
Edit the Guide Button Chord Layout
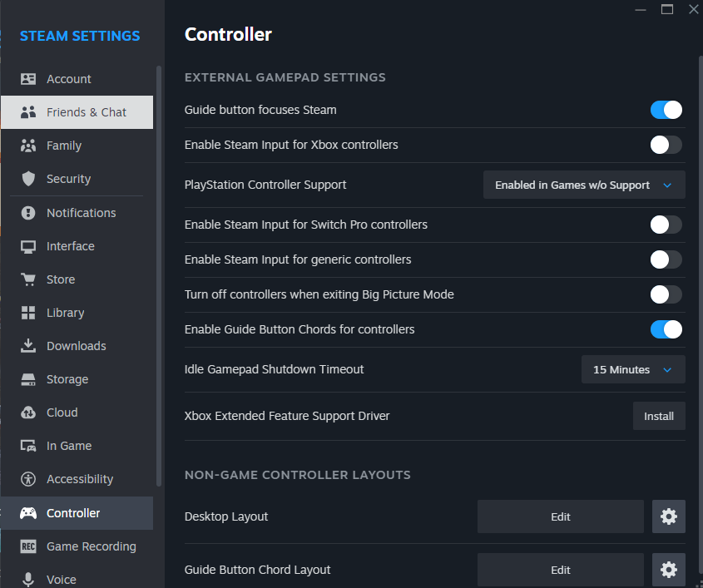coord(561,570)
